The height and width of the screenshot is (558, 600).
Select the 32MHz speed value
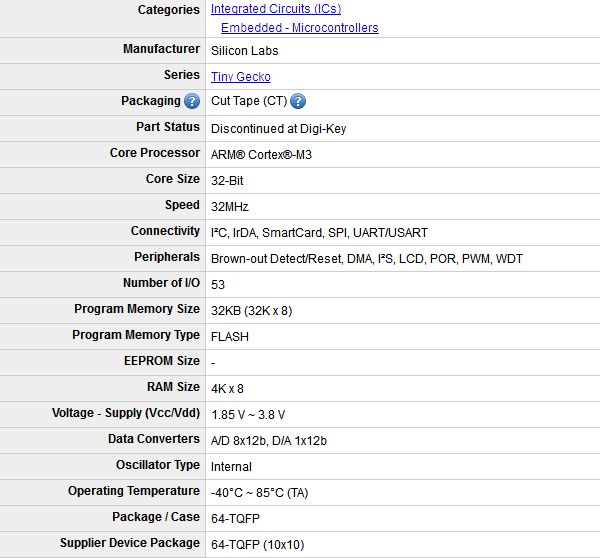pos(230,207)
